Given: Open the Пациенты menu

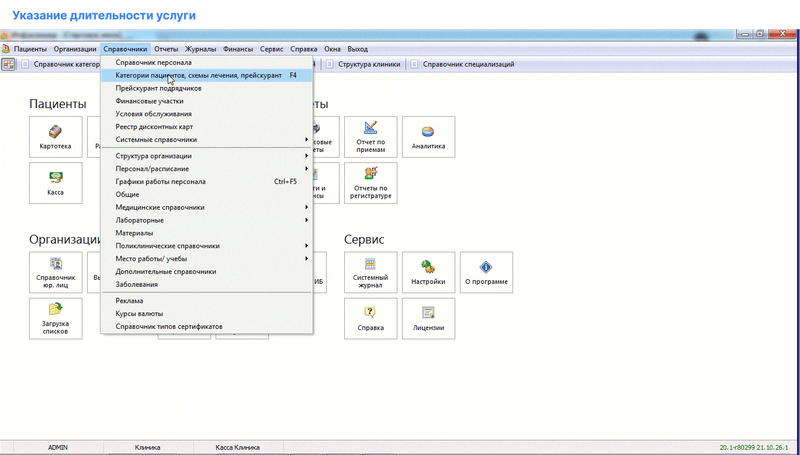Looking at the screenshot, I should click(x=30, y=49).
